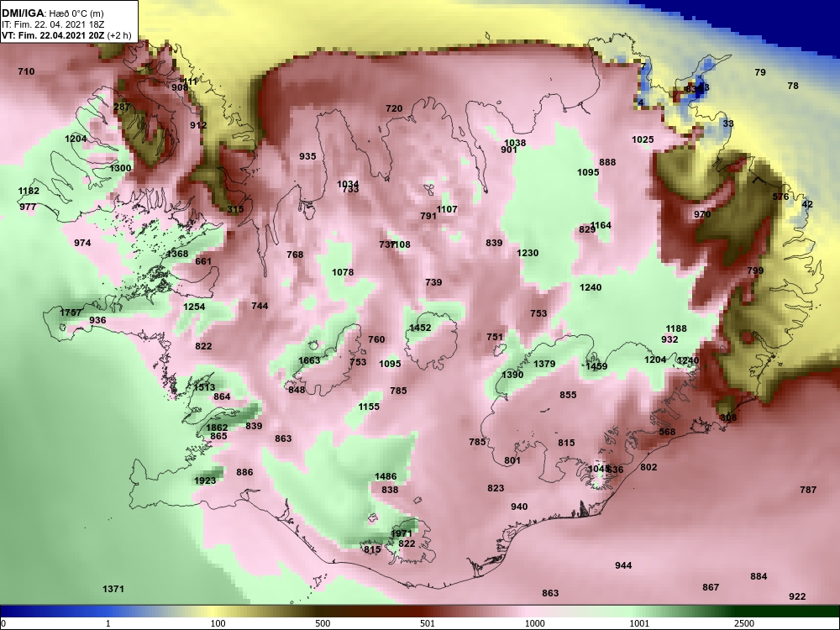Click the legend label '500'
Viewport: 840px width, 630px height.
click(323, 623)
